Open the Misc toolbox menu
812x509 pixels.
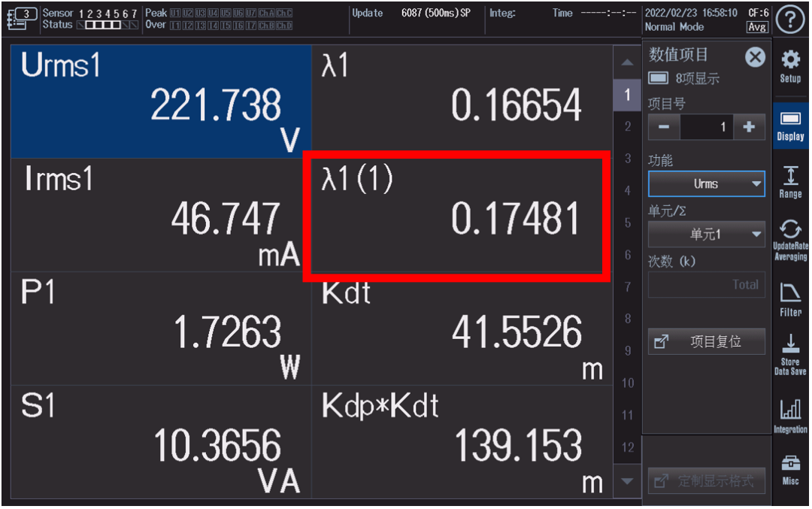pyautogui.click(x=789, y=470)
